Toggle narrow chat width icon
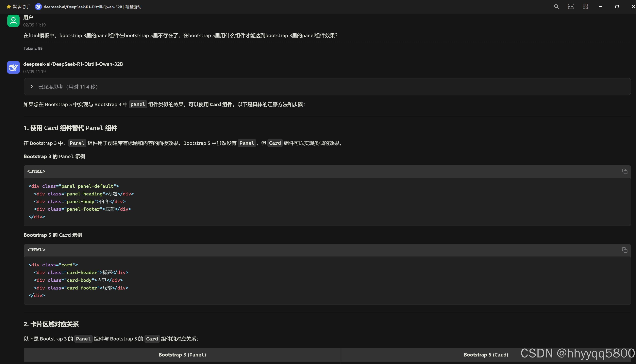Screen dimensions: 636x364 (571, 7)
